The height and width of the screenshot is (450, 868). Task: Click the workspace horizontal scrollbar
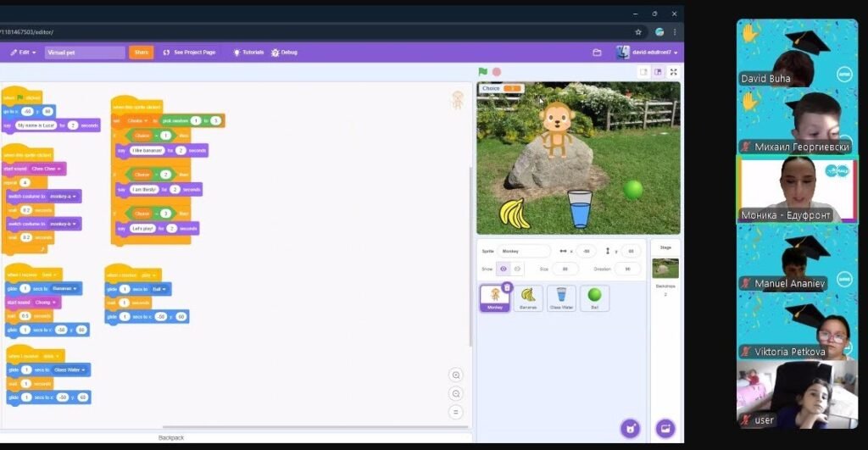coord(315,427)
